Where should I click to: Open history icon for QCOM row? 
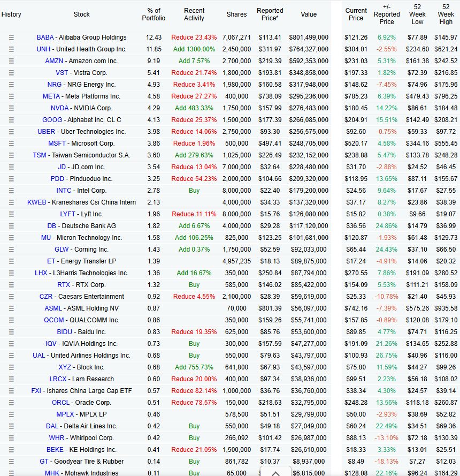pyautogui.click(x=12, y=320)
